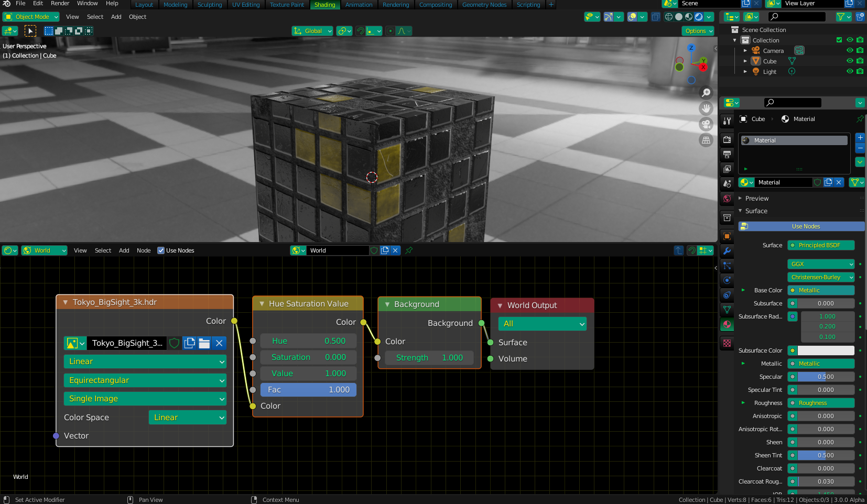Open the World properties tab

coord(727,199)
